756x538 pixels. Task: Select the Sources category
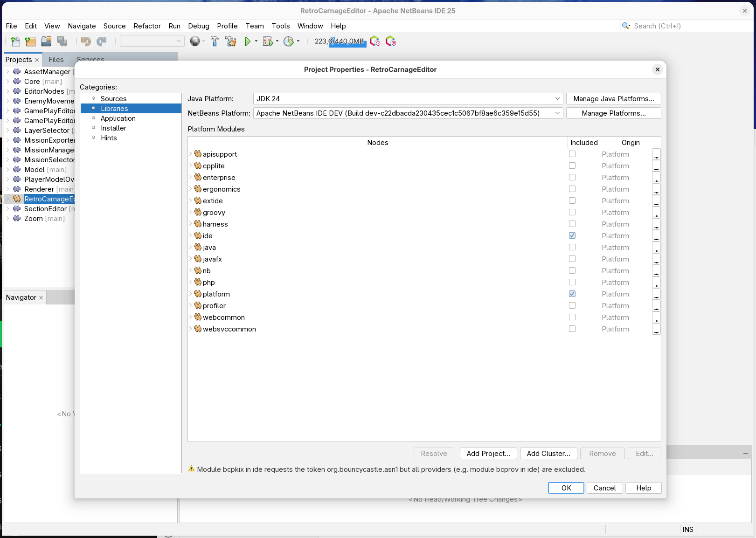click(114, 99)
